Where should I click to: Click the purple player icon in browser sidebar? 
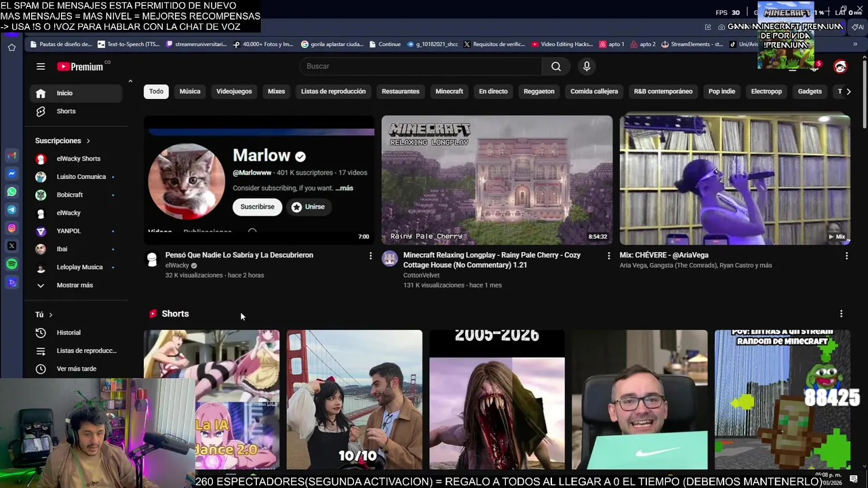tap(12, 283)
